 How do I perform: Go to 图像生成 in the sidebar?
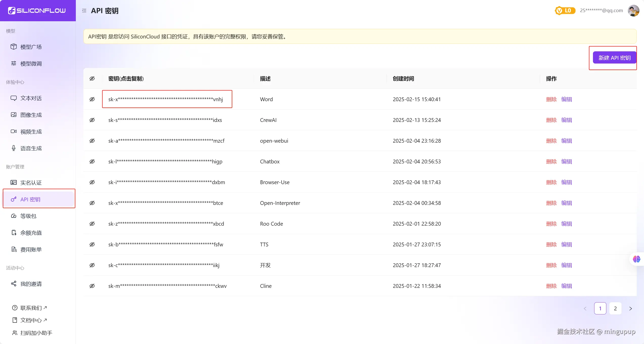coord(31,115)
